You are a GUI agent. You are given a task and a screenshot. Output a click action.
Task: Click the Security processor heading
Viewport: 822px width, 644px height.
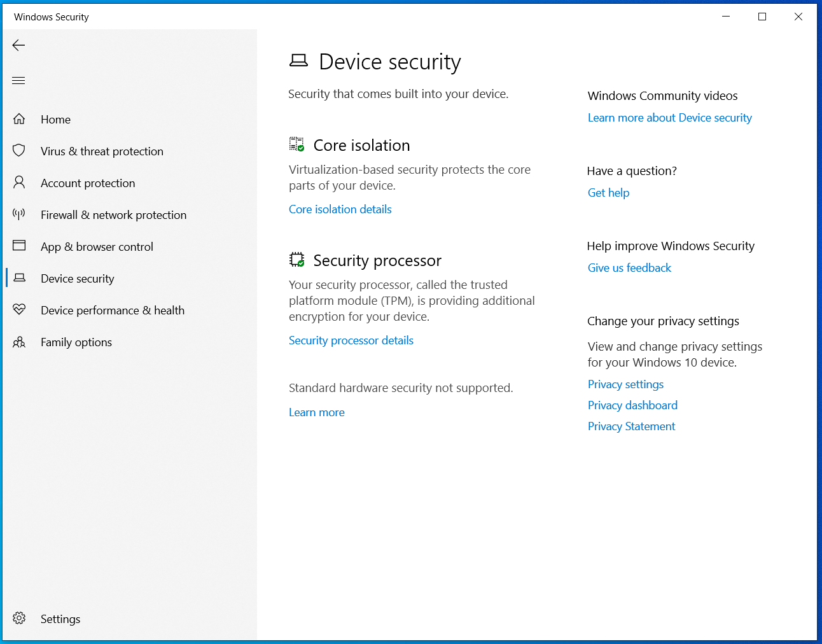point(377,261)
